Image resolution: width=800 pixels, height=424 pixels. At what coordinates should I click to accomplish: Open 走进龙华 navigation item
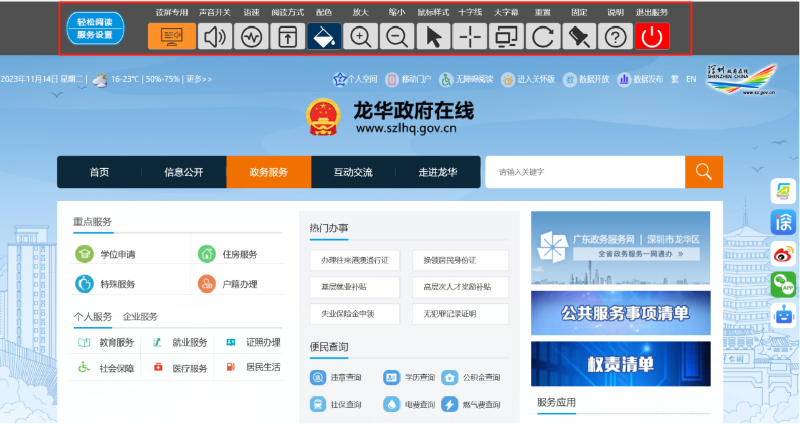pyautogui.click(x=438, y=172)
